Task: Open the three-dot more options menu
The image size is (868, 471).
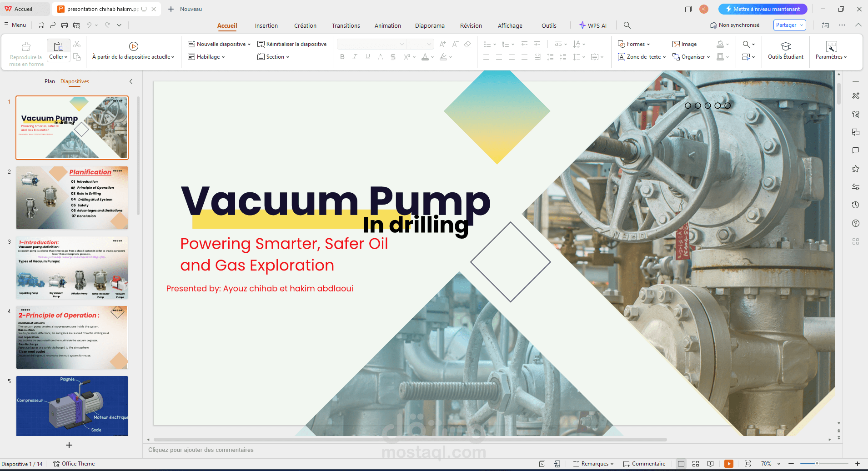Action: (842, 25)
